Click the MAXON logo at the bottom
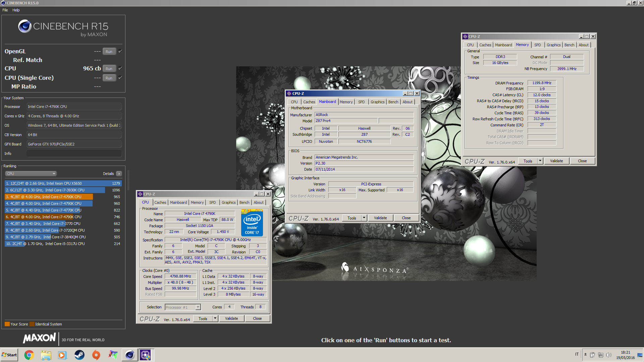The width and height of the screenshot is (644, 362). tap(39, 338)
